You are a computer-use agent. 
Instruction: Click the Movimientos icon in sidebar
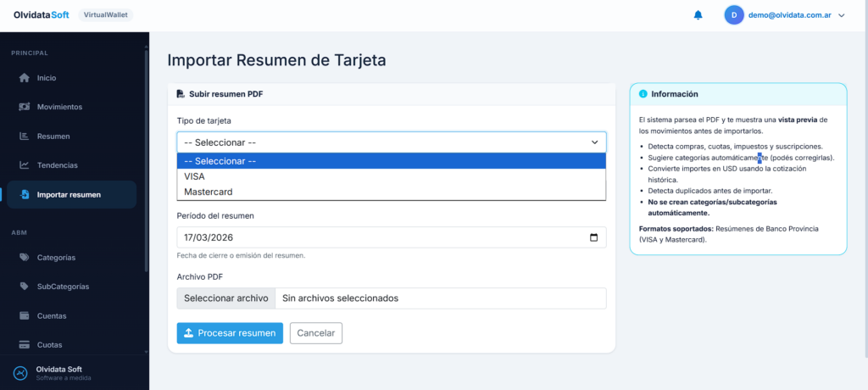[x=25, y=107]
